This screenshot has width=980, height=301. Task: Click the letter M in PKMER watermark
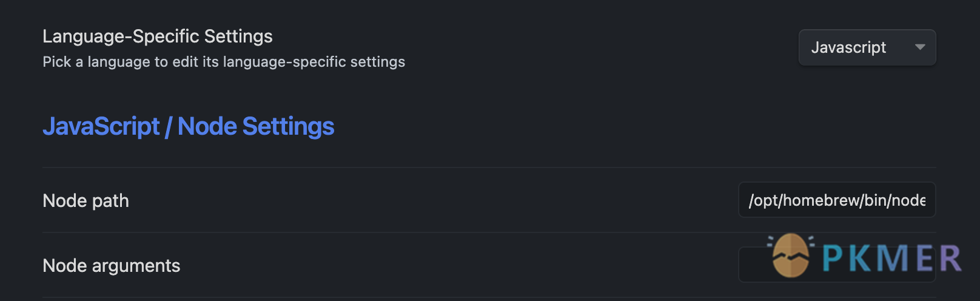click(x=892, y=258)
